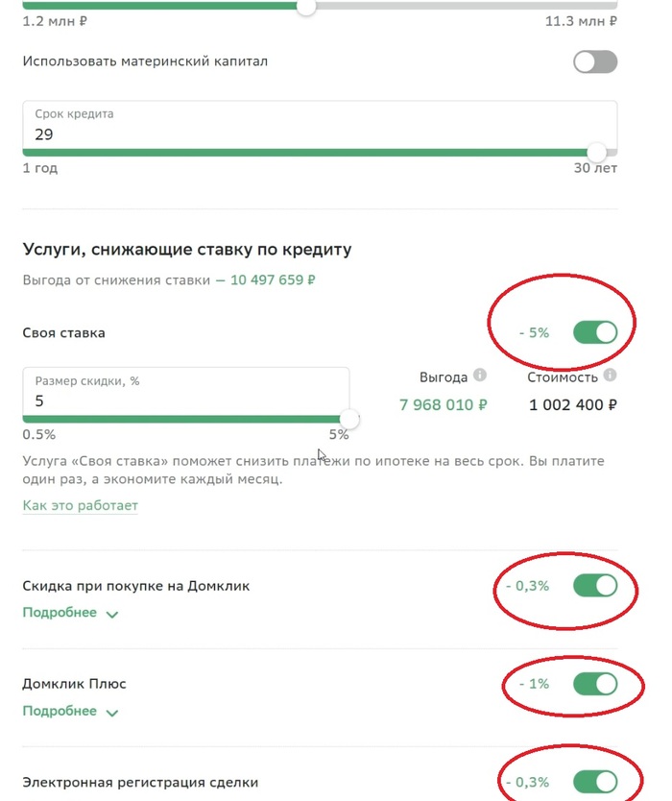Screen dimensions: 672x801
Task: Turn off Скидка при покупке на Домклик
Action: [595, 585]
